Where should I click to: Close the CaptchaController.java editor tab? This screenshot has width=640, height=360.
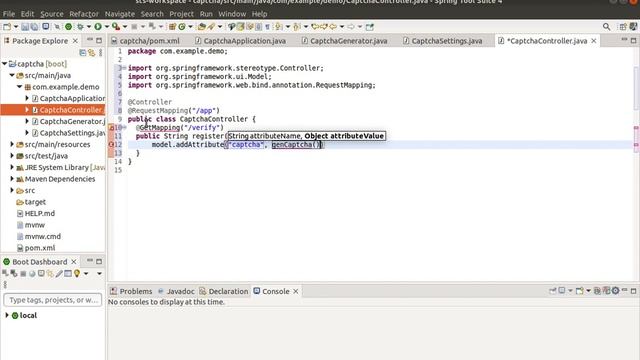(x=593, y=41)
